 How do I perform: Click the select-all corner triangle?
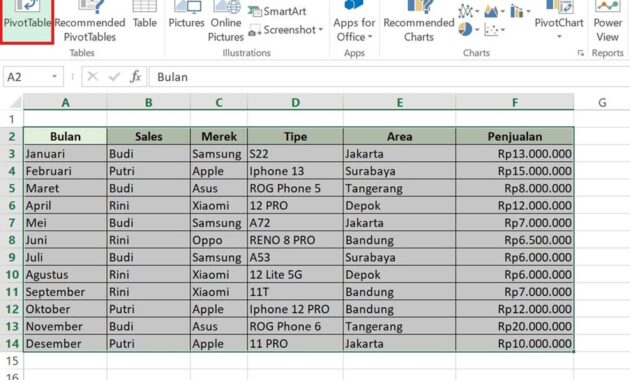point(15,102)
